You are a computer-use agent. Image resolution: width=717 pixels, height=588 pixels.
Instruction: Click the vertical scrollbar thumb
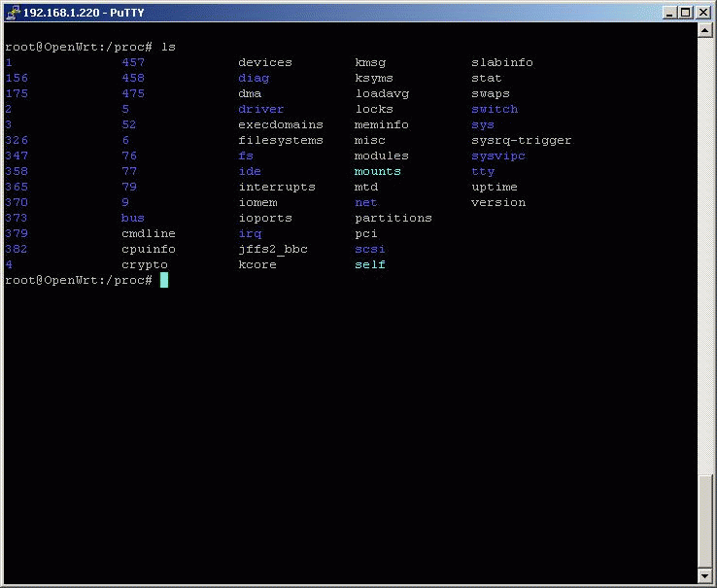pos(704,522)
